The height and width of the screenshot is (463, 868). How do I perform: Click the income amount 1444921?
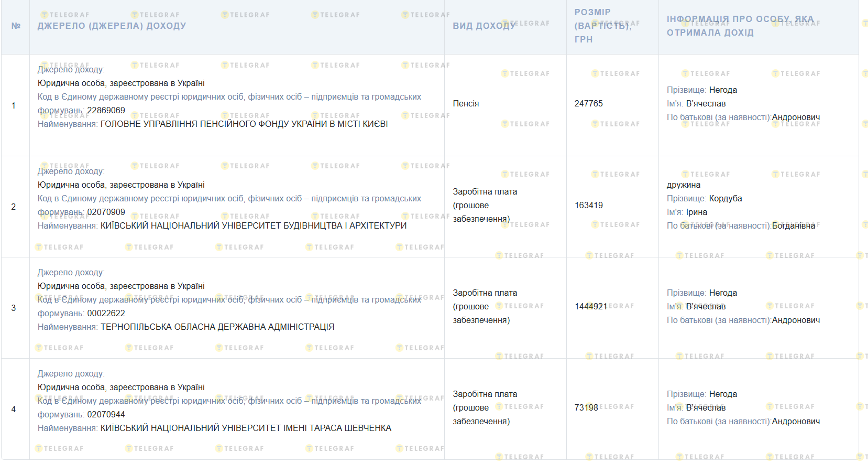tap(590, 307)
